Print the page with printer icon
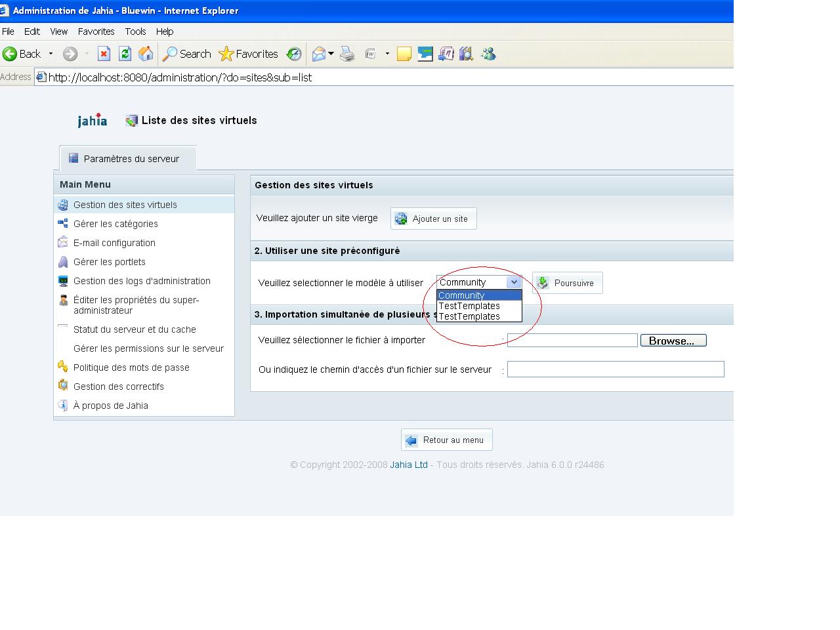The height and width of the screenshot is (630, 840). [347, 54]
